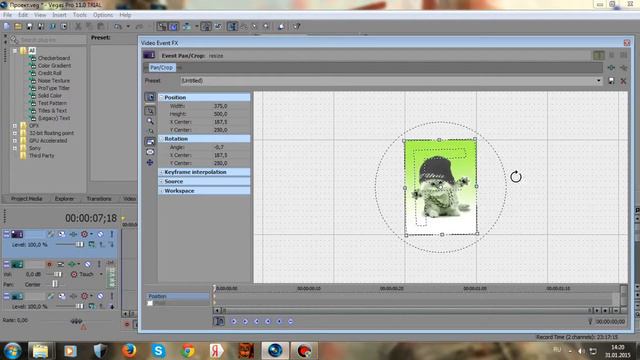Click the top-center crop handle on the image
The height and width of the screenshot is (360, 640).
tap(439, 140)
